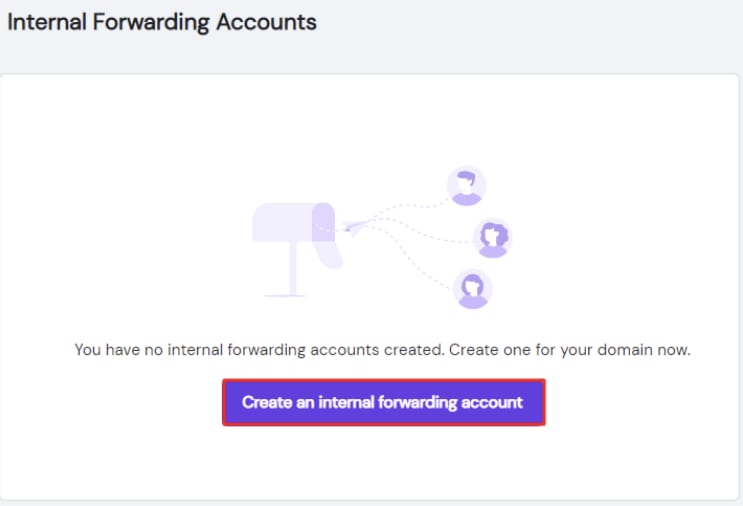Click "Create one for your domain now" sentence

[570, 351]
